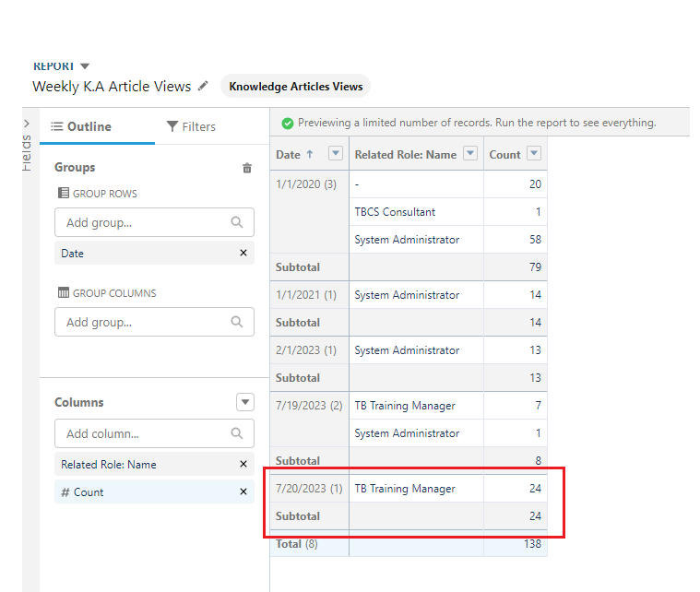700x592 pixels.
Task: Open the Report dropdown arrow
Action: coord(85,66)
